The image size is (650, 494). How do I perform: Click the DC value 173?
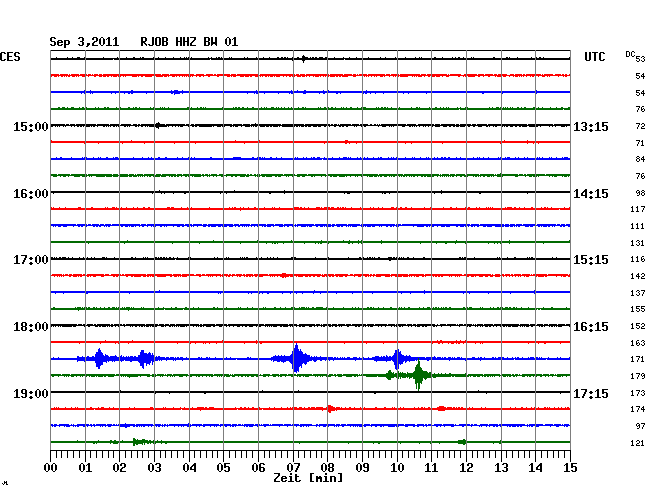coord(638,393)
